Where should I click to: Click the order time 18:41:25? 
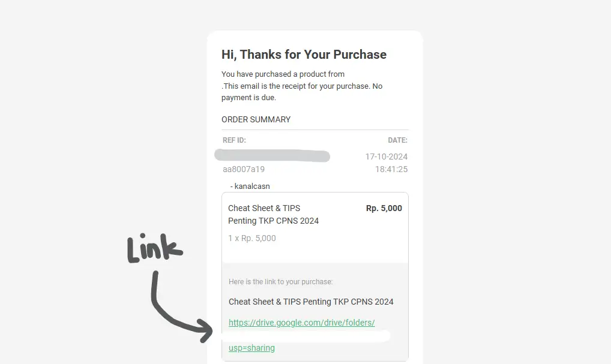click(x=391, y=169)
